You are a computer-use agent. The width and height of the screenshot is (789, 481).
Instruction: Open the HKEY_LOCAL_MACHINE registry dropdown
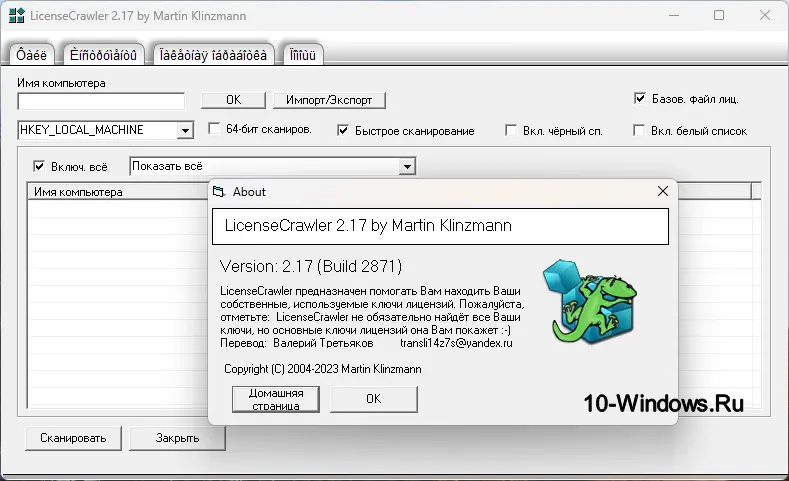pyautogui.click(x=185, y=130)
